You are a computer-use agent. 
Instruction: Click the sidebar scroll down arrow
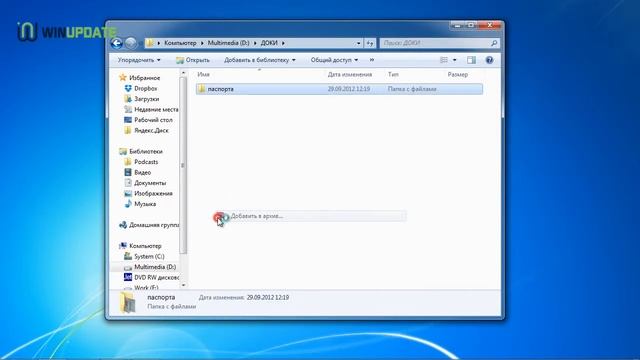click(183, 285)
